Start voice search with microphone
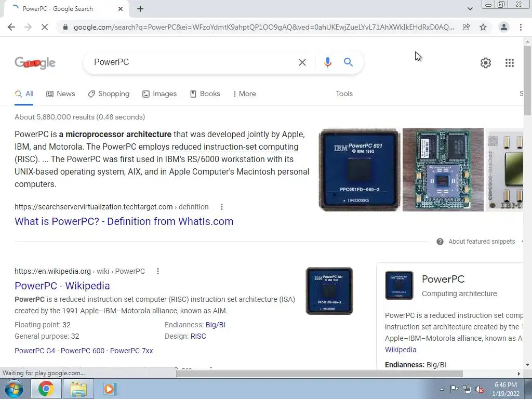This screenshot has width=532, height=399. [327, 62]
